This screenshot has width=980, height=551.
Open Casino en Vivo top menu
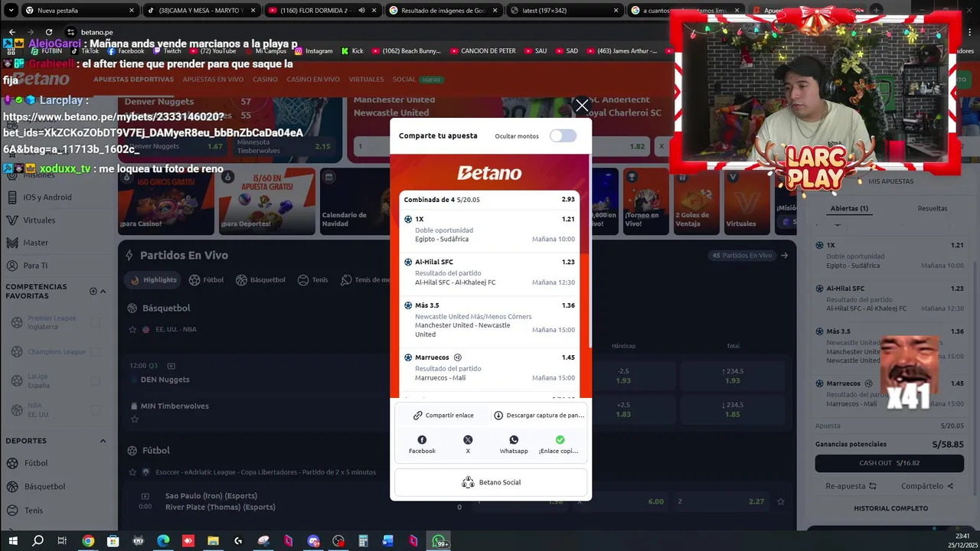pyautogui.click(x=313, y=80)
